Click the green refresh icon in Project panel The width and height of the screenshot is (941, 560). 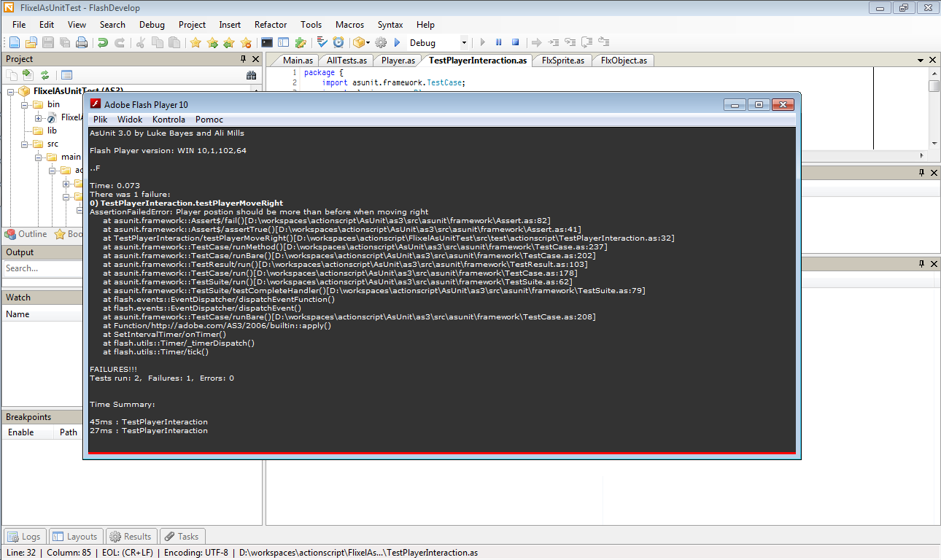click(x=44, y=75)
